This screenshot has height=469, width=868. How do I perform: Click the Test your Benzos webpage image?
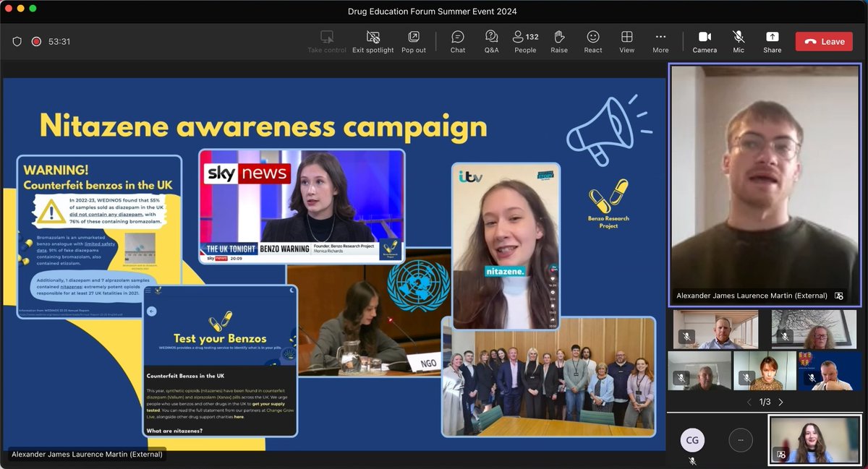pos(220,360)
